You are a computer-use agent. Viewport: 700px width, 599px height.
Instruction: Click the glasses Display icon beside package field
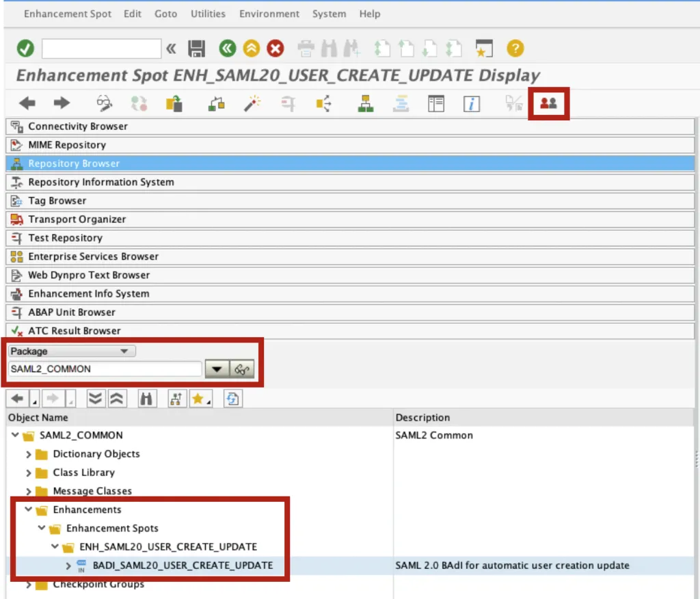pyautogui.click(x=241, y=369)
